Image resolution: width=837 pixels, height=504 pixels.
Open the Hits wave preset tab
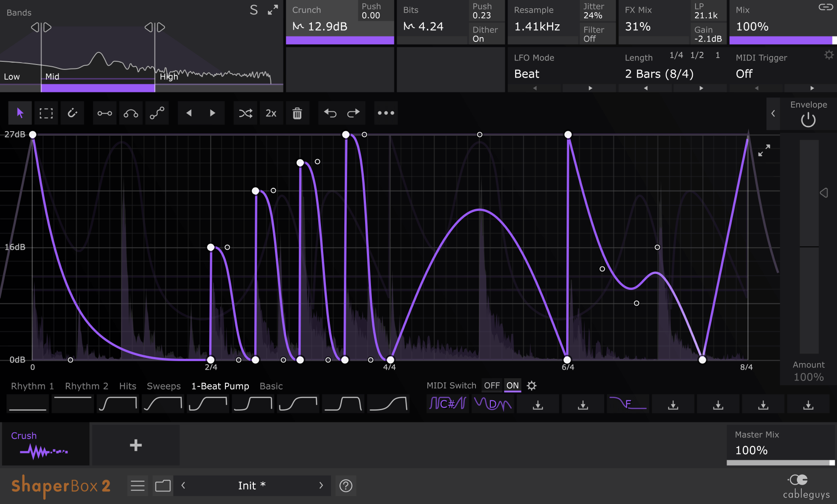pos(128,386)
